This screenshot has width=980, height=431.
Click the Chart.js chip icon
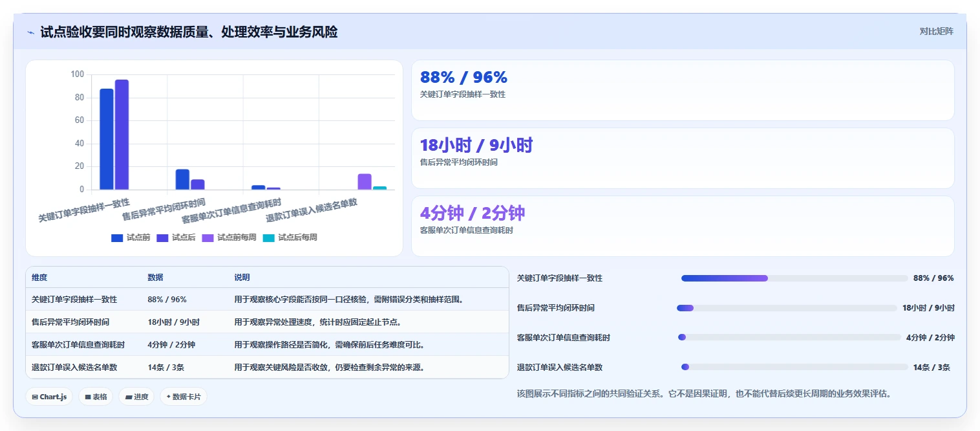(x=34, y=397)
